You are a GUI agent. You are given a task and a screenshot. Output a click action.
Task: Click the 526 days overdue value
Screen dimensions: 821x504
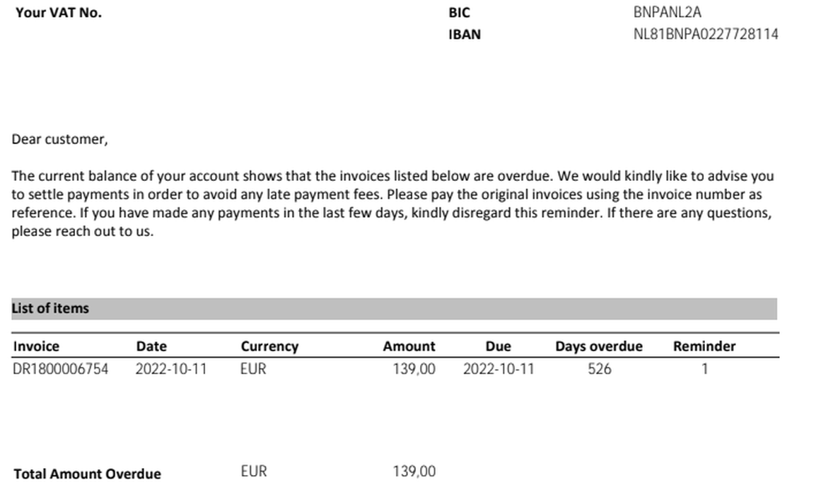tap(599, 369)
